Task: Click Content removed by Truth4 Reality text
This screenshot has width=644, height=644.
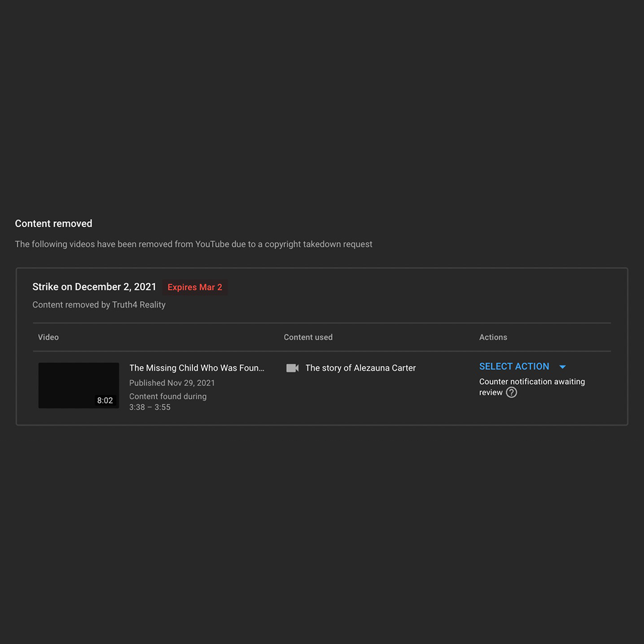Action: pos(99,305)
